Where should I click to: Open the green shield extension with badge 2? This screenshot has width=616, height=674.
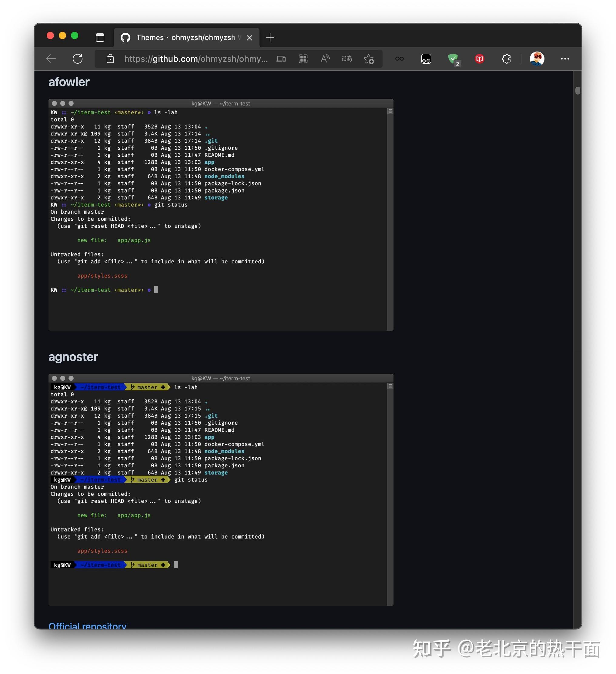pos(453,59)
